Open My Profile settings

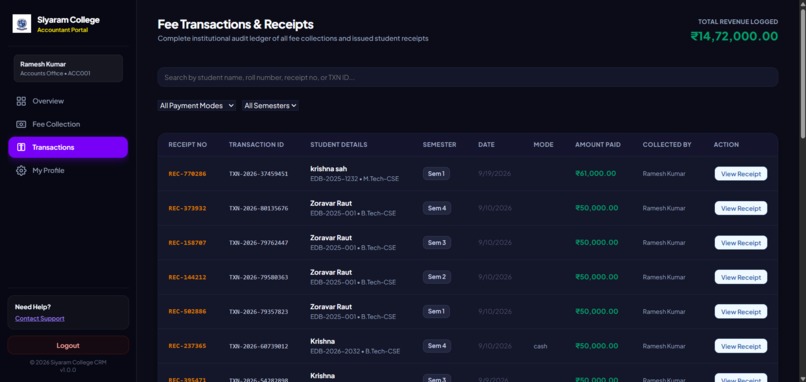click(x=68, y=171)
